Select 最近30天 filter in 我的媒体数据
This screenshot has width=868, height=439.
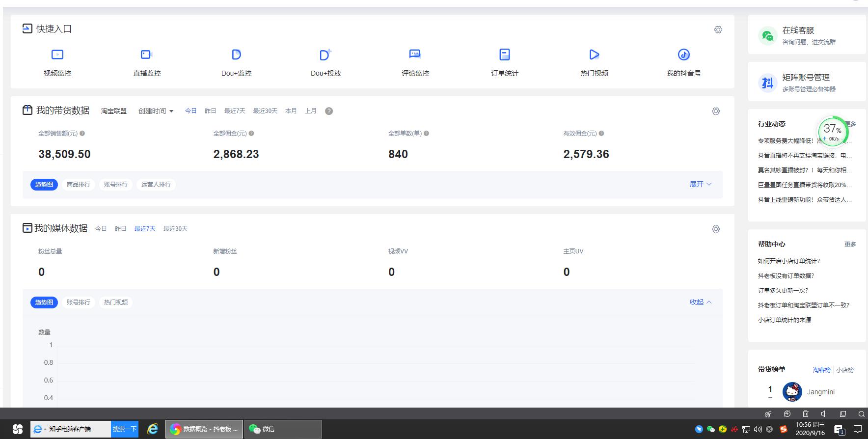175,229
